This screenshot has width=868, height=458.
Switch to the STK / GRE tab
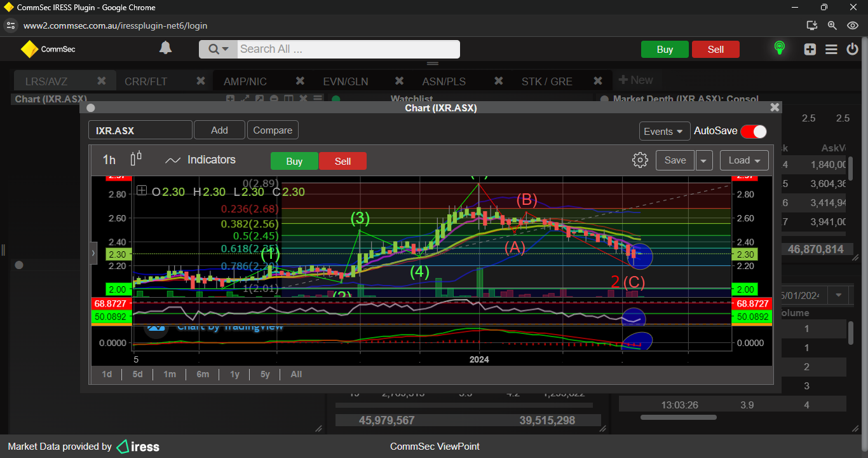coord(547,81)
